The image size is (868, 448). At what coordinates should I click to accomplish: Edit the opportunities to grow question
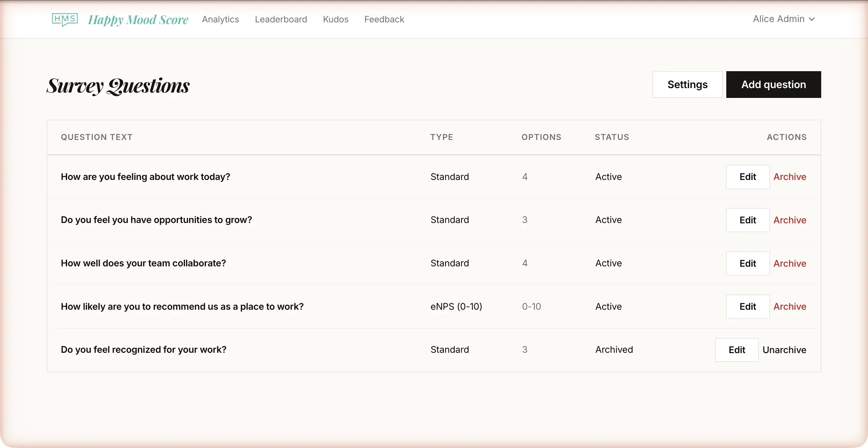pos(748,220)
